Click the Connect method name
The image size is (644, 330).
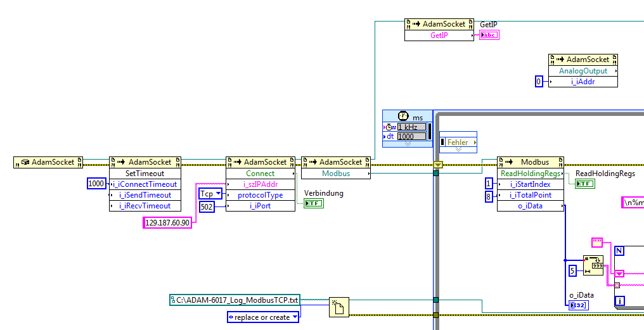click(x=261, y=173)
